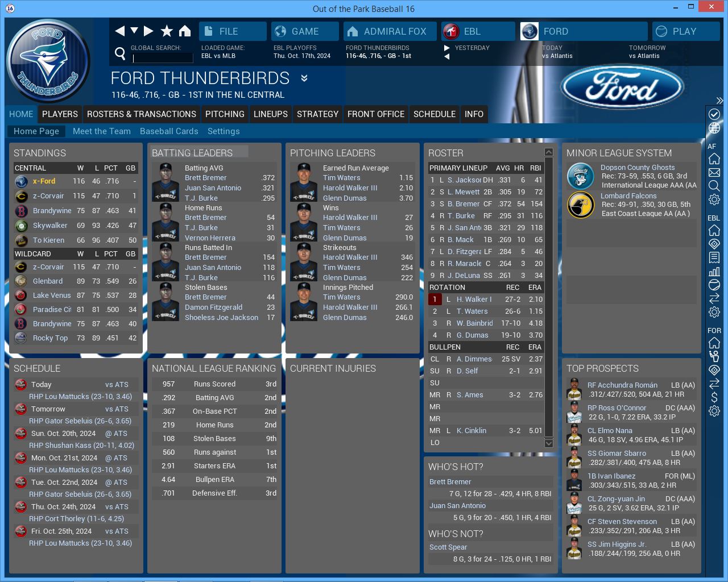Open the STRATEGY tab
Viewport: 728px width, 582px height.
(317, 114)
